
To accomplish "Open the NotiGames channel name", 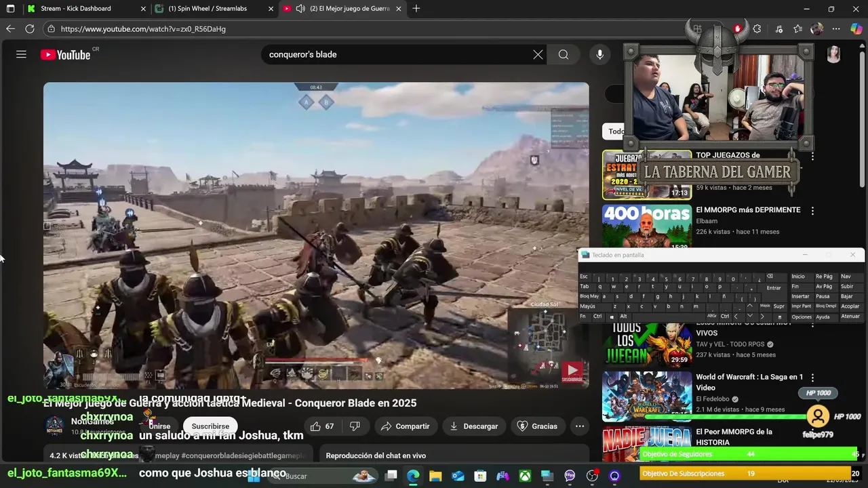I will 92,422.
